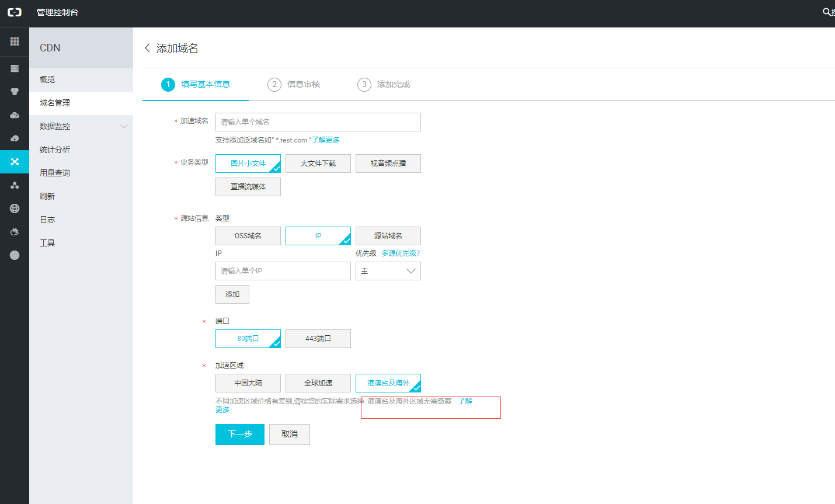835x504 pixels.
Task: Click the 源站信息 label
Action: 194,218
